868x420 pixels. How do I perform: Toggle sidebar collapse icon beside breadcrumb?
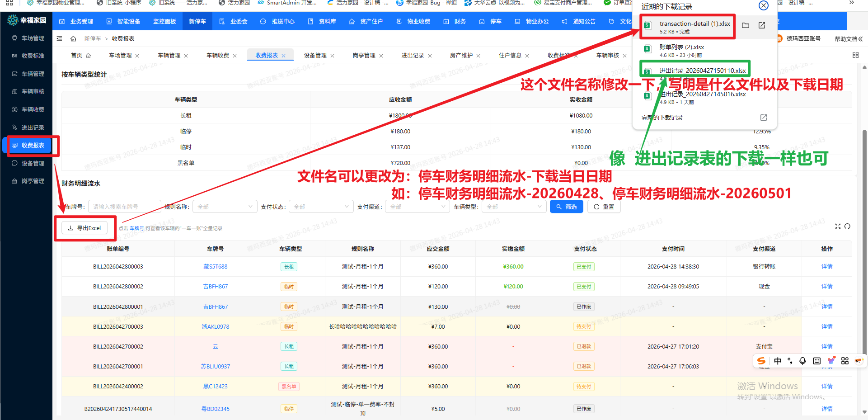(59, 39)
